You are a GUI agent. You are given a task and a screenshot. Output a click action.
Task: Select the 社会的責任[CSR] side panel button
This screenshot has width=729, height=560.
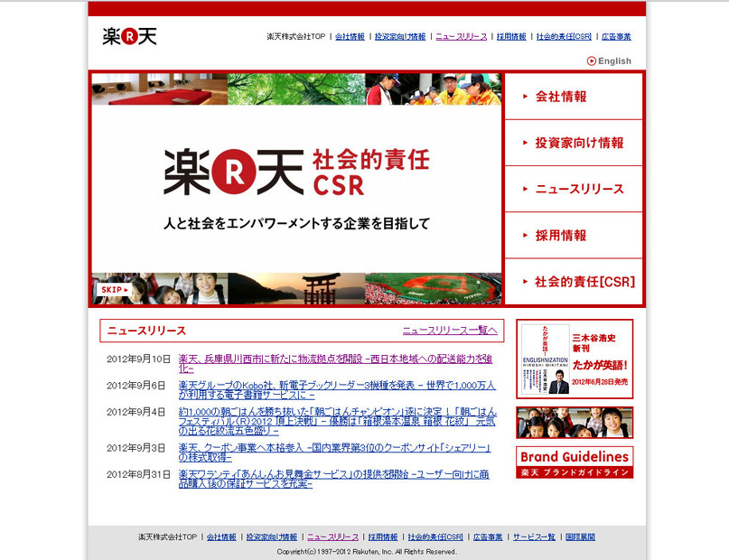coord(574,282)
